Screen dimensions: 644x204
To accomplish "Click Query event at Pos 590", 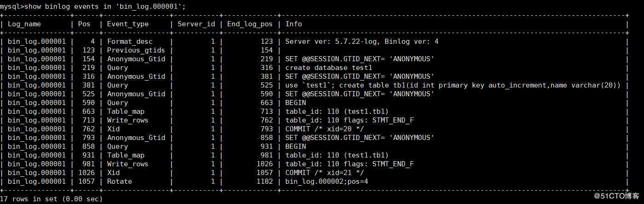I will (x=117, y=103).
